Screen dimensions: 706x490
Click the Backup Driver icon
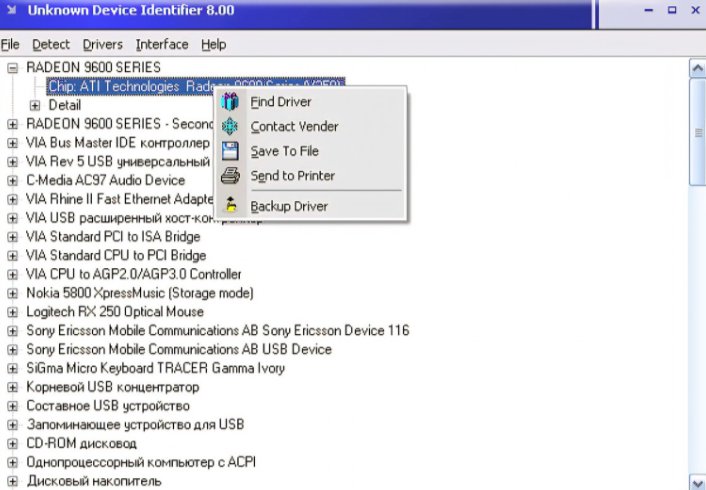(x=230, y=207)
